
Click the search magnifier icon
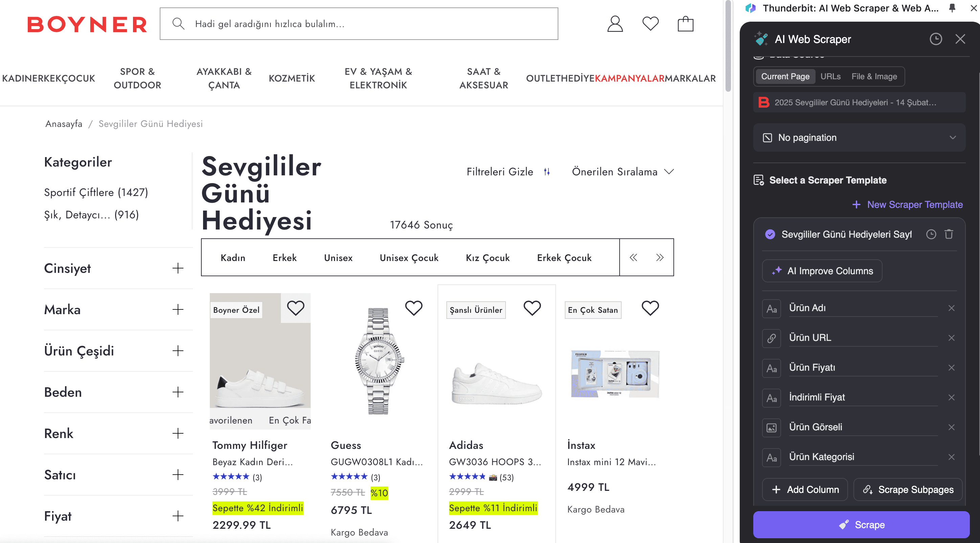178,24
